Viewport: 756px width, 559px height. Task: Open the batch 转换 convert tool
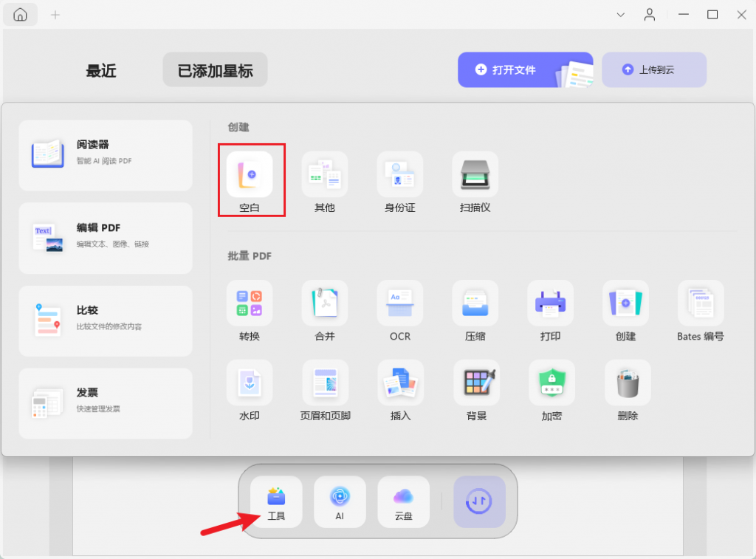(250, 303)
